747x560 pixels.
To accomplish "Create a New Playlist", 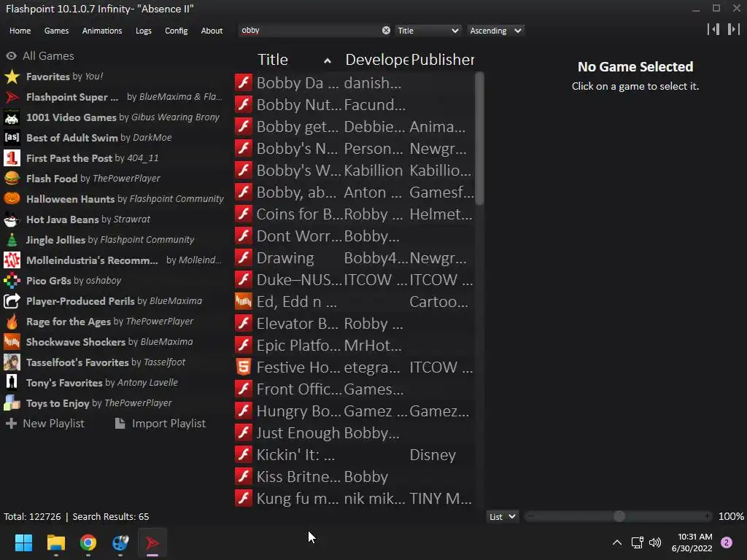I will click(45, 424).
